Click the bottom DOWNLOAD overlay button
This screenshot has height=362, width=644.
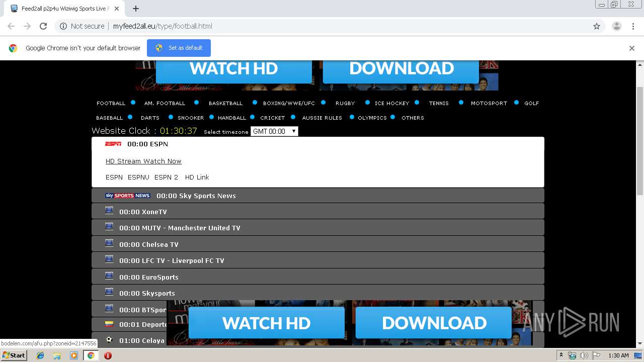point(434,323)
